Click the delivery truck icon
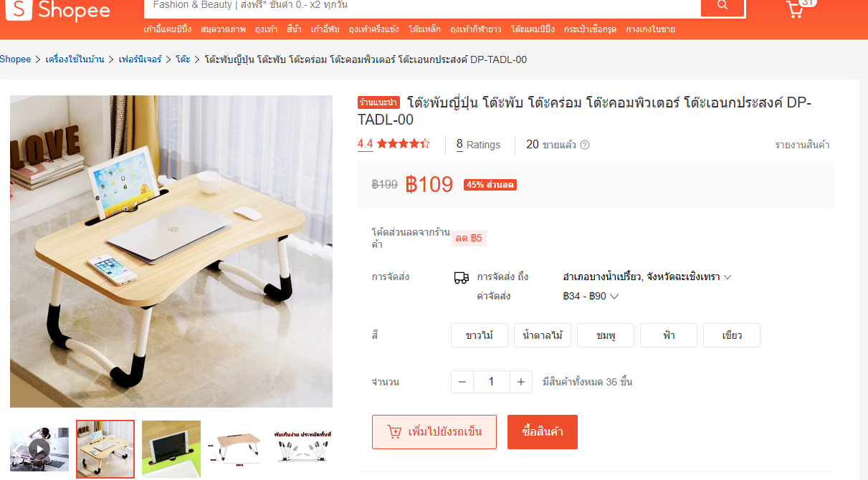The height and width of the screenshot is (480, 868). (x=462, y=277)
